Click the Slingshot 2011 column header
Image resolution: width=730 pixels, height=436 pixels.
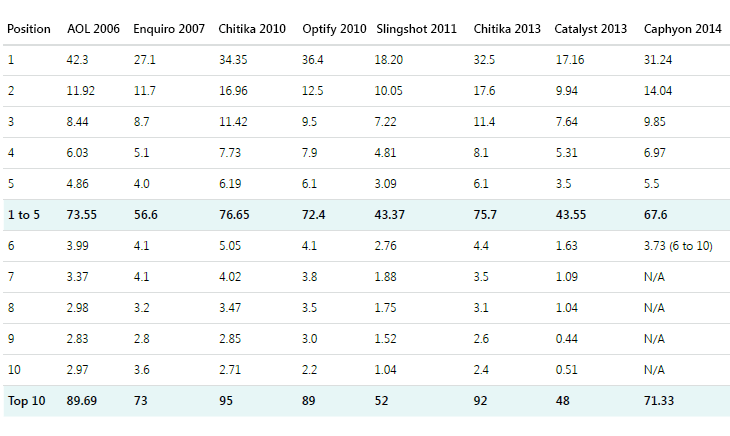[418, 28]
